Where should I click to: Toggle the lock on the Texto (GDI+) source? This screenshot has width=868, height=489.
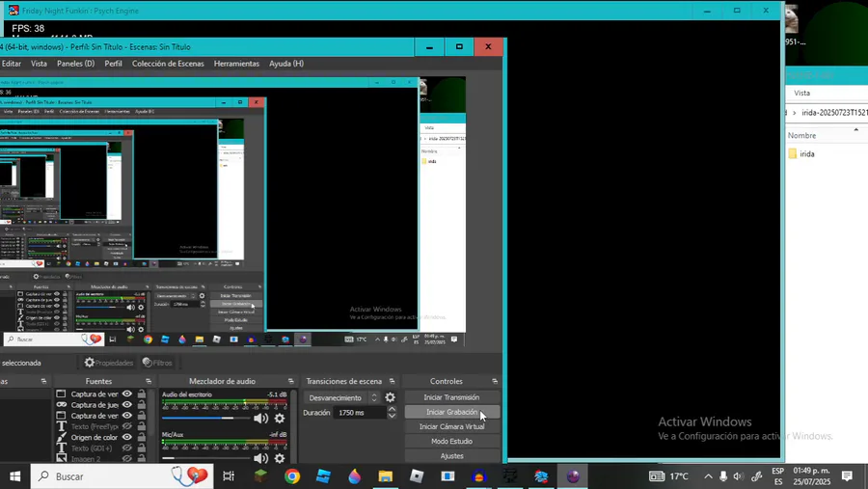pos(142,448)
